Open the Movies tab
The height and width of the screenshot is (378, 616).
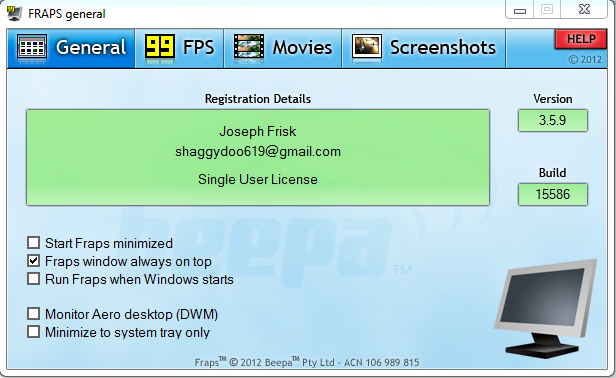click(283, 48)
